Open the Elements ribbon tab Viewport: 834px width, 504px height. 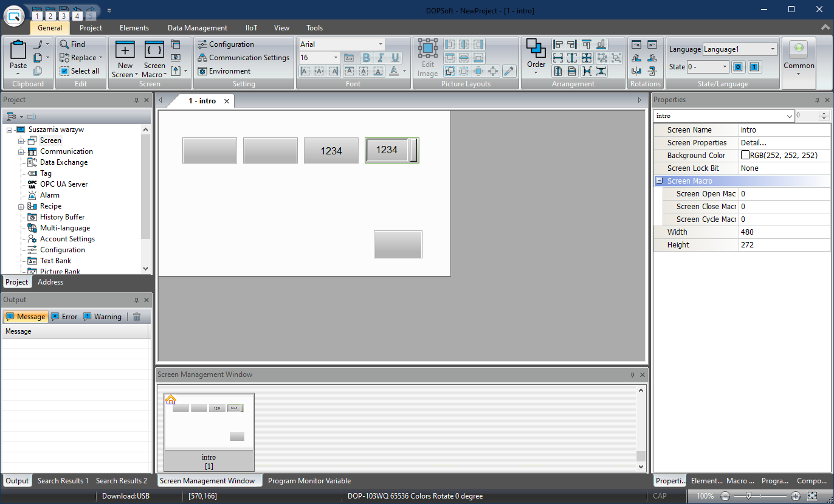(x=134, y=28)
